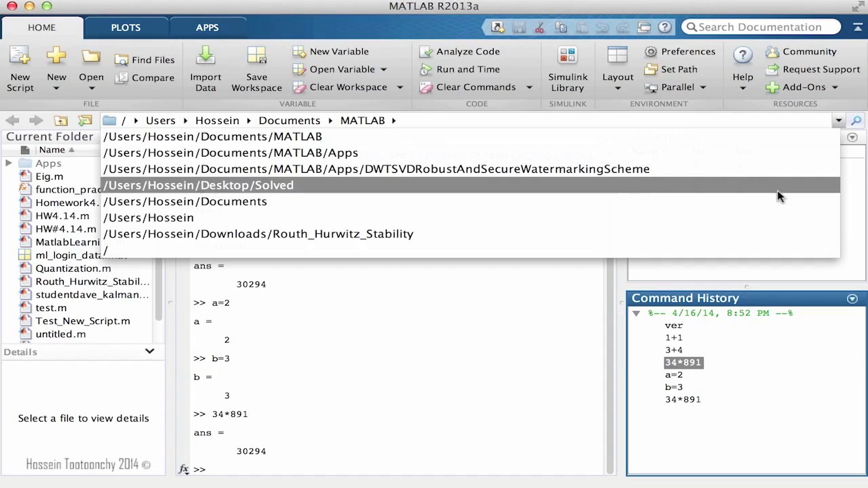Select 'a=2' in Command History
Viewport: 868px width, 488px height.
tap(673, 375)
